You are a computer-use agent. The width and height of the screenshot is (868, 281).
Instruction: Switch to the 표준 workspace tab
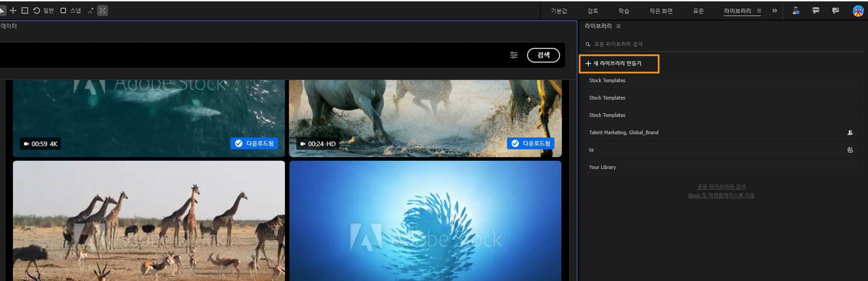pyautogui.click(x=698, y=11)
